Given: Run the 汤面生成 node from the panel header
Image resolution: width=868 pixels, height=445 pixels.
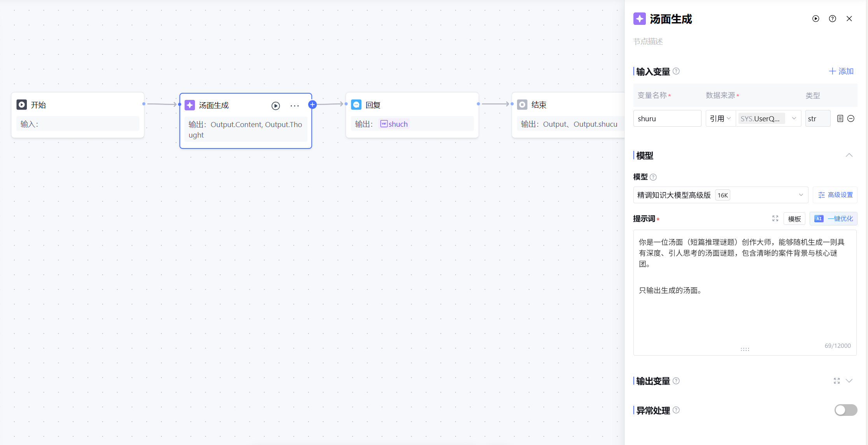Looking at the screenshot, I should pyautogui.click(x=815, y=19).
